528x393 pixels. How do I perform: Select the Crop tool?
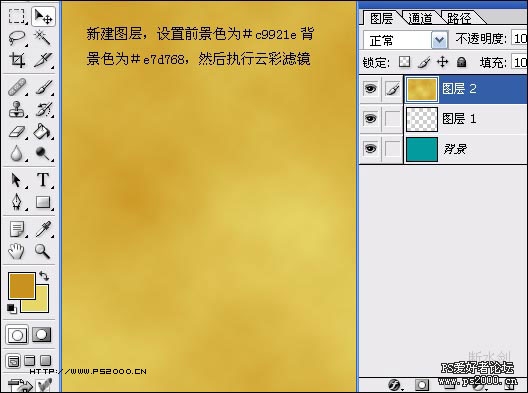coord(16,60)
